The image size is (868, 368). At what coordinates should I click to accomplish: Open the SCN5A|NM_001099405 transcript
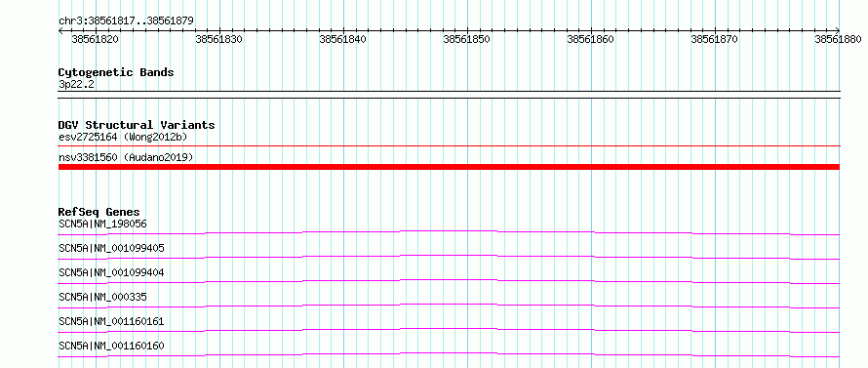click(111, 248)
